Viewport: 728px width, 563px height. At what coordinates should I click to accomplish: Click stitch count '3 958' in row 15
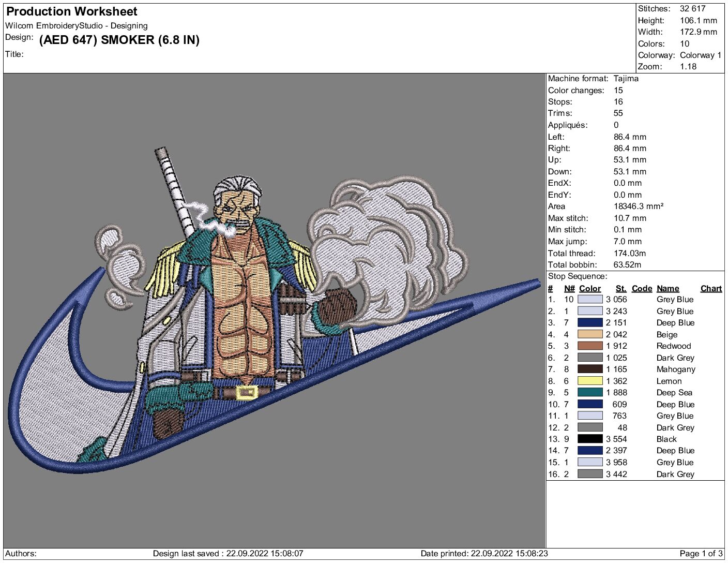(x=616, y=462)
